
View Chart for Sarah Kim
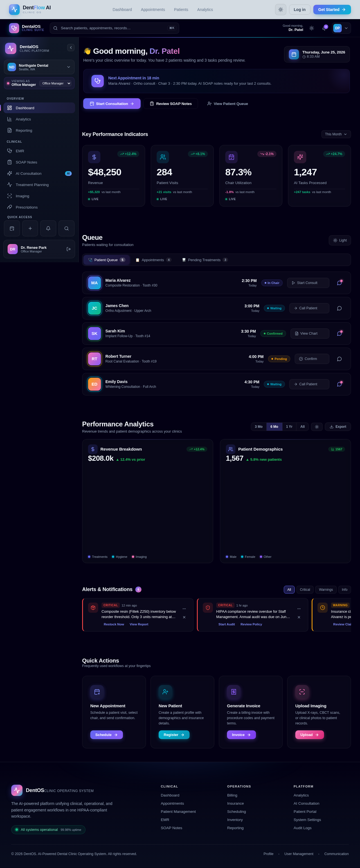310,334
